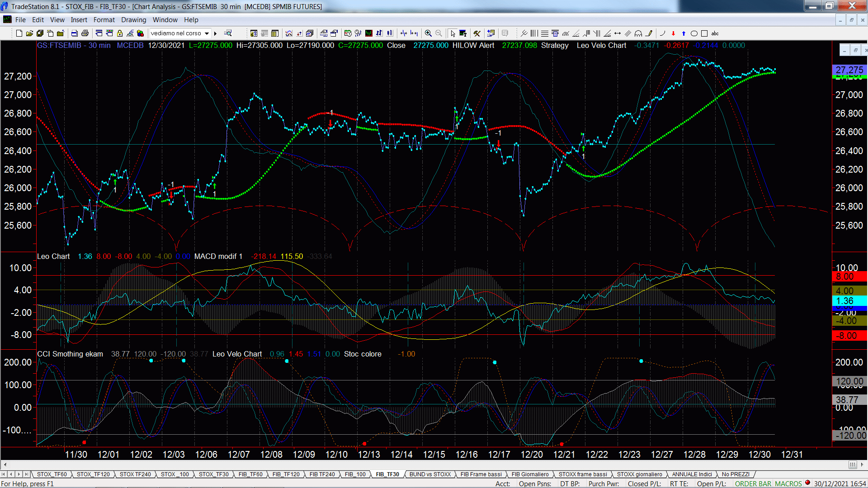Viewport: 868px width, 488px height.
Task: Switch to the No PREZZI tab
Action: 736,474
